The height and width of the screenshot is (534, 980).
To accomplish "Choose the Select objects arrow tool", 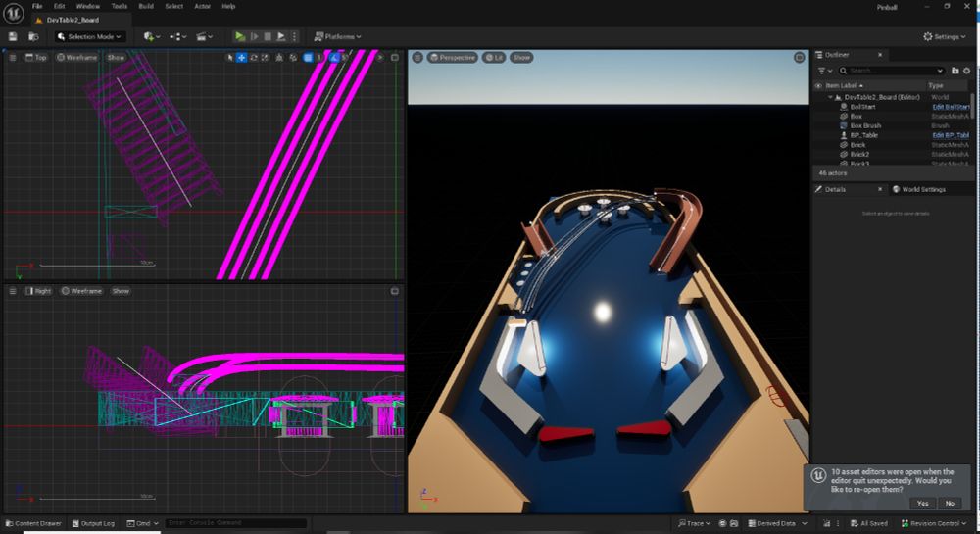I will pos(230,58).
